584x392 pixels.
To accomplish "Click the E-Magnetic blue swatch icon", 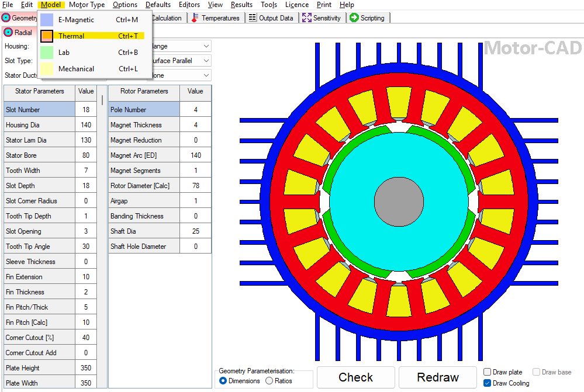I will pos(47,19).
